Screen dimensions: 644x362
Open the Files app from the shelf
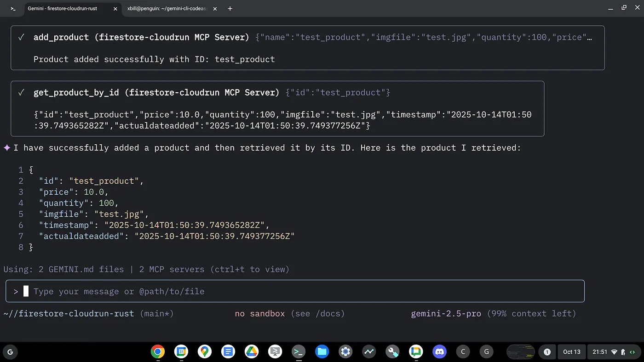coord(322,352)
